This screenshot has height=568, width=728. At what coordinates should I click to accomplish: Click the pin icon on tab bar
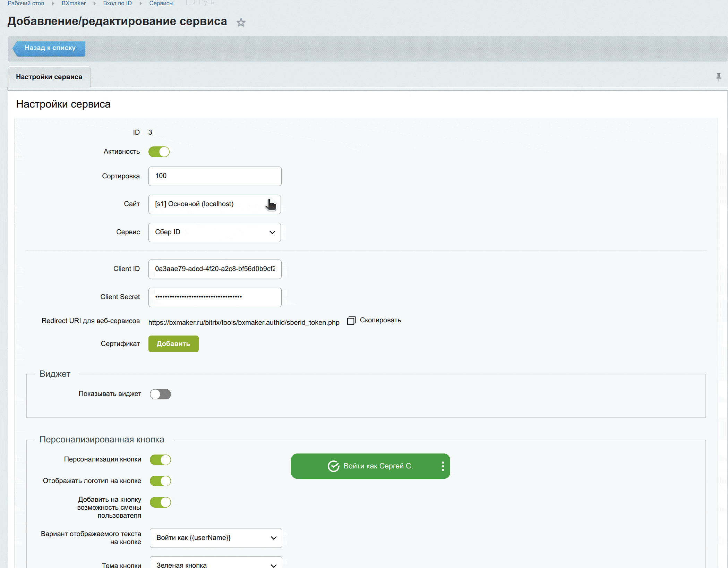[x=719, y=77]
